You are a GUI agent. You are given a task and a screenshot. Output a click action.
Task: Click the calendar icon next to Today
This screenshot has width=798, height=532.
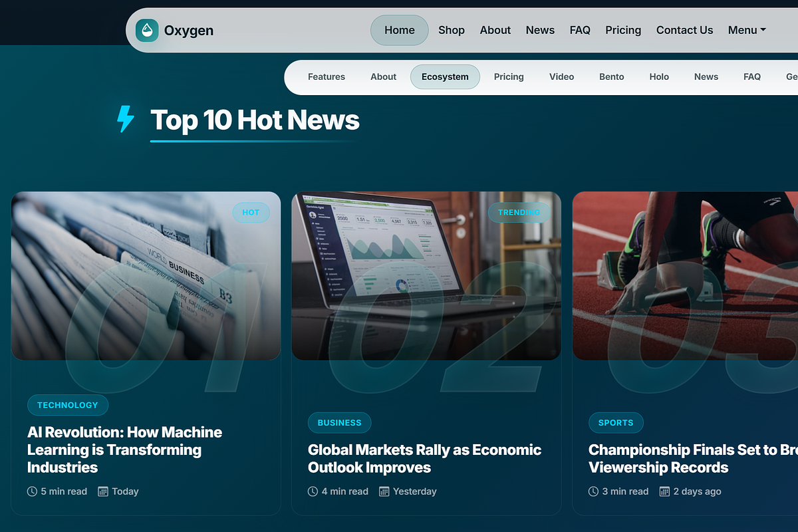pos(103,491)
